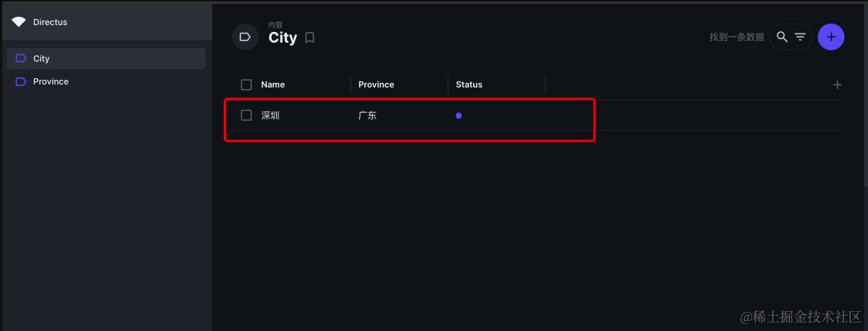Check the 深圳 row checkbox

246,115
